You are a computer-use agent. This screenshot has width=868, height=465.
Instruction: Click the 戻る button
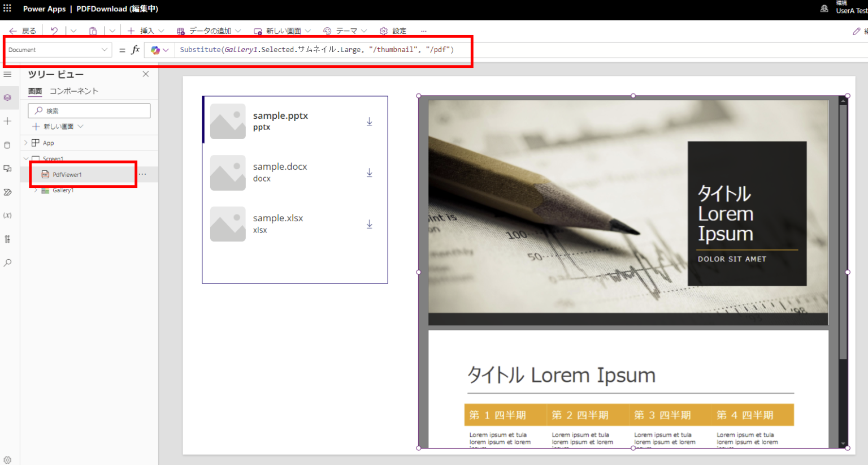click(x=21, y=31)
